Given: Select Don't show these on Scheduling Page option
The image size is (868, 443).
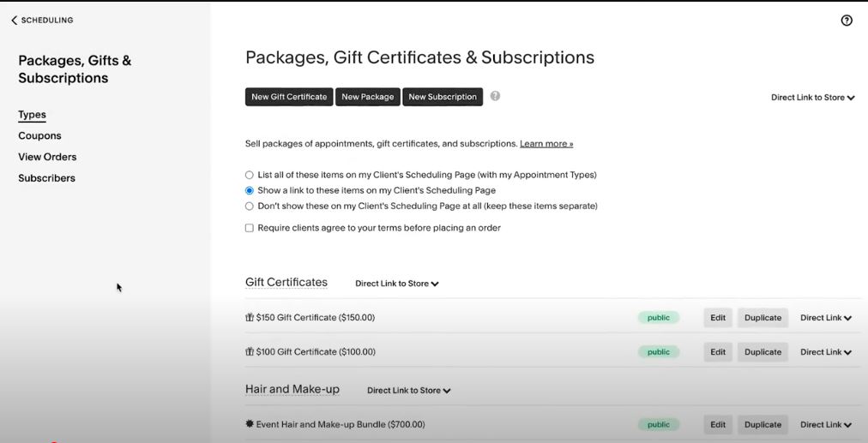Looking at the screenshot, I should coord(249,207).
